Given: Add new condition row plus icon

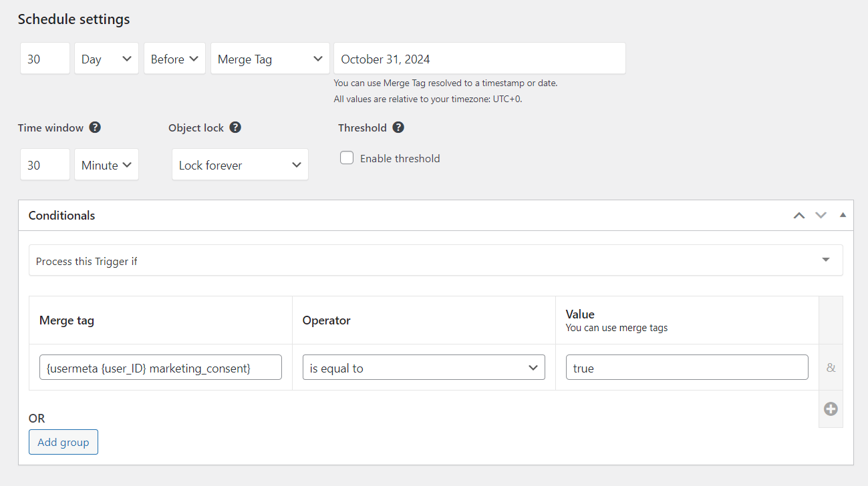Looking at the screenshot, I should [831, 409].
